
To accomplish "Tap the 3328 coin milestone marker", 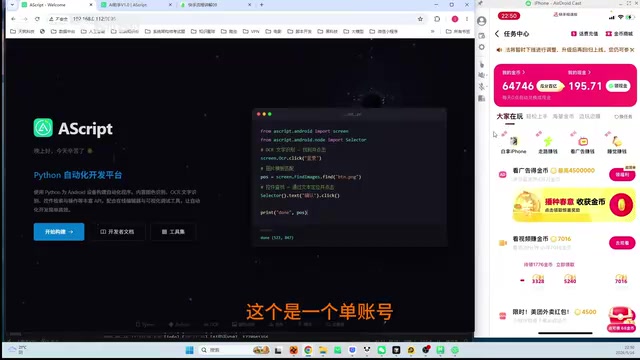I will pos(538,280).
